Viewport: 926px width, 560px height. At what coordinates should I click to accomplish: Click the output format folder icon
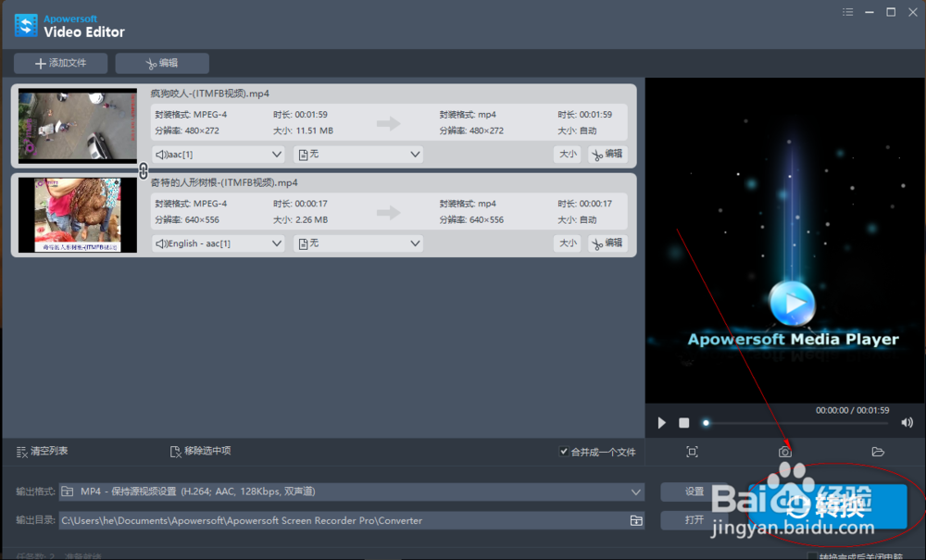click(x=68, y=492)
